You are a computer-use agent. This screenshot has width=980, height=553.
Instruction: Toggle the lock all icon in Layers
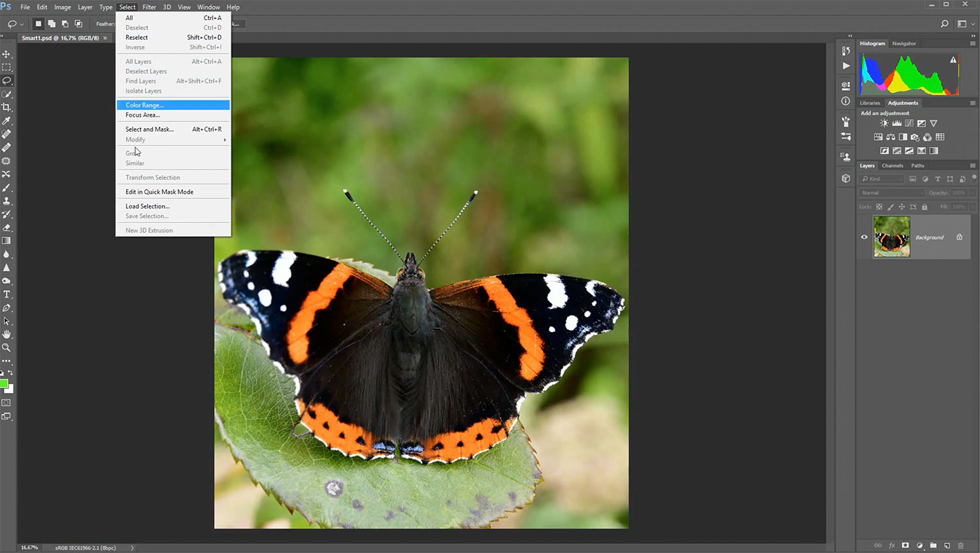[924, 207]
